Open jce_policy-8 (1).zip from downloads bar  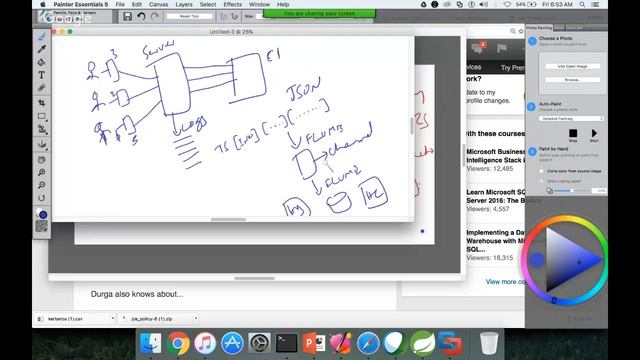pos(152,319)
